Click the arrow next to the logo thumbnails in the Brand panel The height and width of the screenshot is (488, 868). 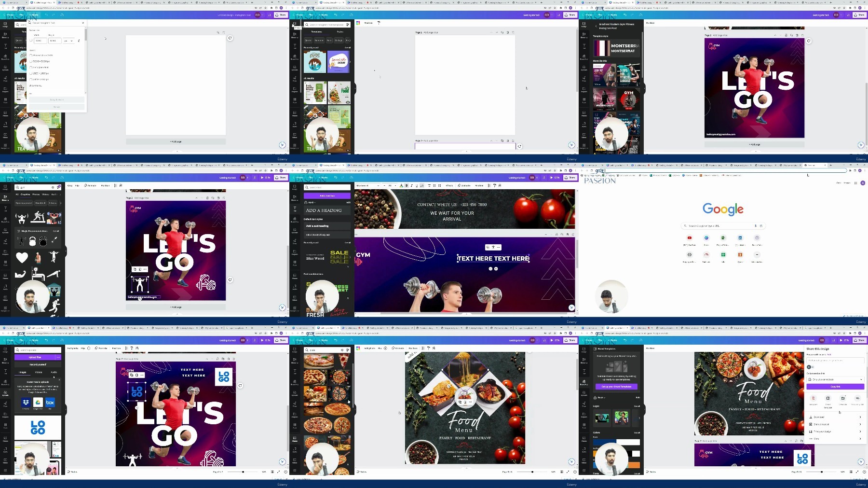pyautogui.click(x=639, y=418)
